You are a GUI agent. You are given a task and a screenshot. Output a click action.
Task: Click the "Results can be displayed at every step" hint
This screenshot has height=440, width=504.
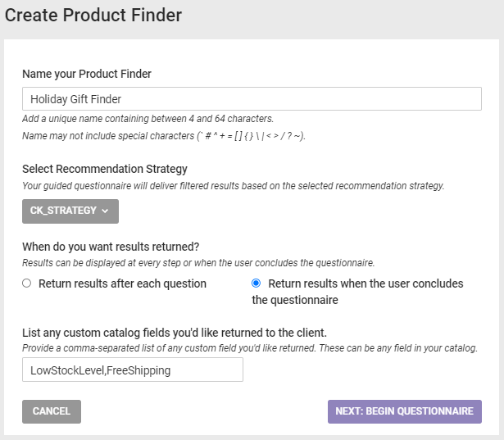pos(198,263)
